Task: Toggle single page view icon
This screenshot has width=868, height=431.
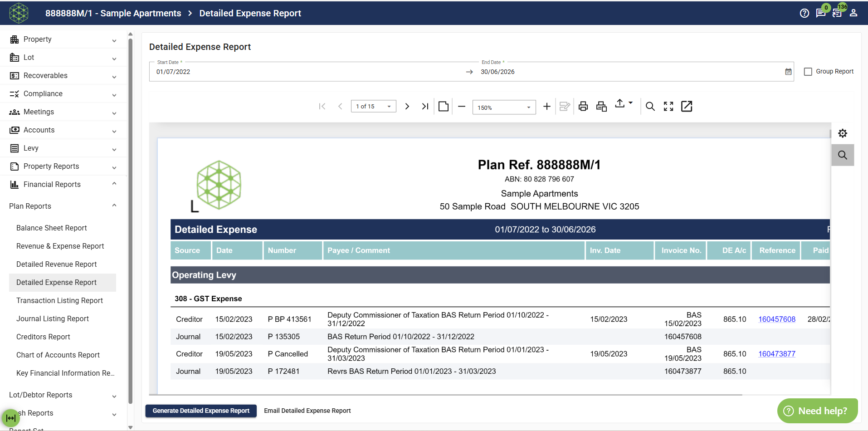Action: pos(444,106)
